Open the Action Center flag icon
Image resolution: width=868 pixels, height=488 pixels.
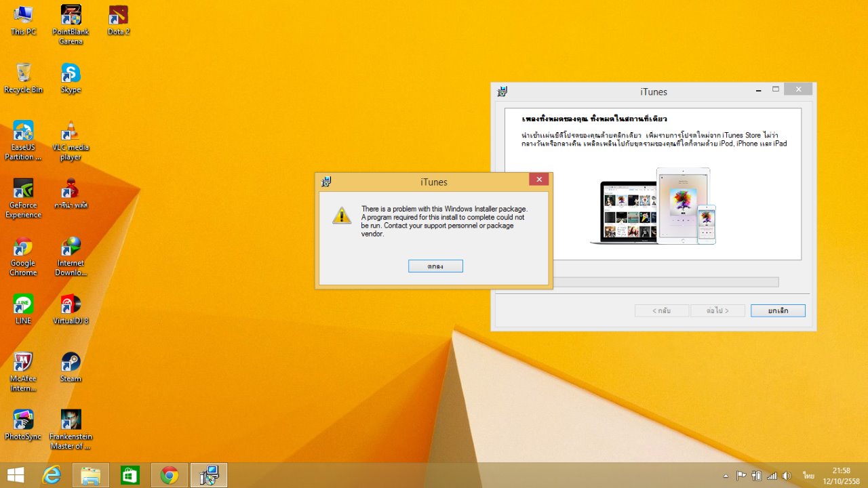(741, 476)
